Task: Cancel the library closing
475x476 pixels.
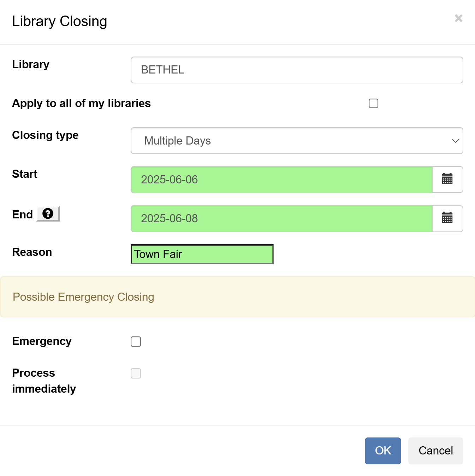Action: (x=435, y=451)
